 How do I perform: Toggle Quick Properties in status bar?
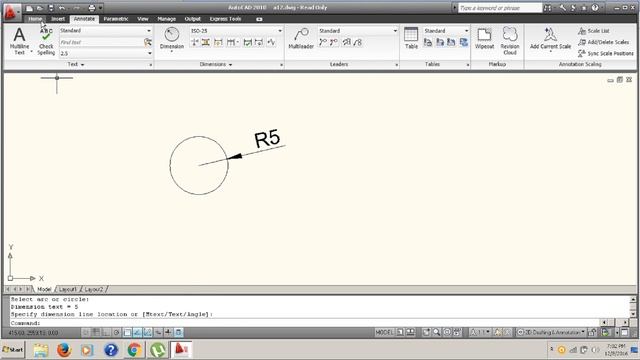(179, 332)
